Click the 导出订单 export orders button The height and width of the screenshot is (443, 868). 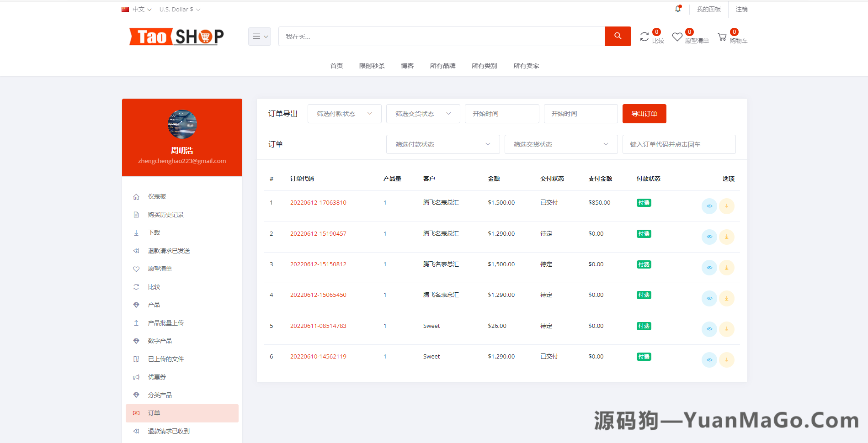tap(644, 113)
